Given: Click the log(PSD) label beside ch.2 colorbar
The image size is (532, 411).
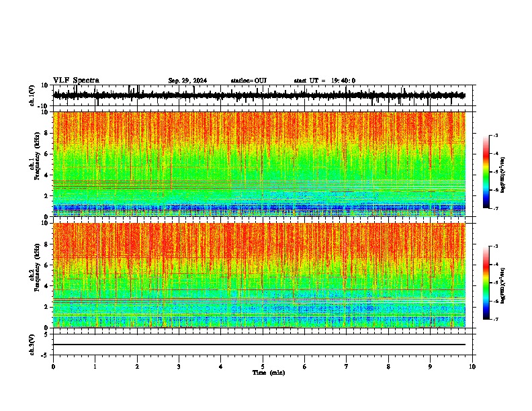Looking at the screenshot, I should [502, 286].
